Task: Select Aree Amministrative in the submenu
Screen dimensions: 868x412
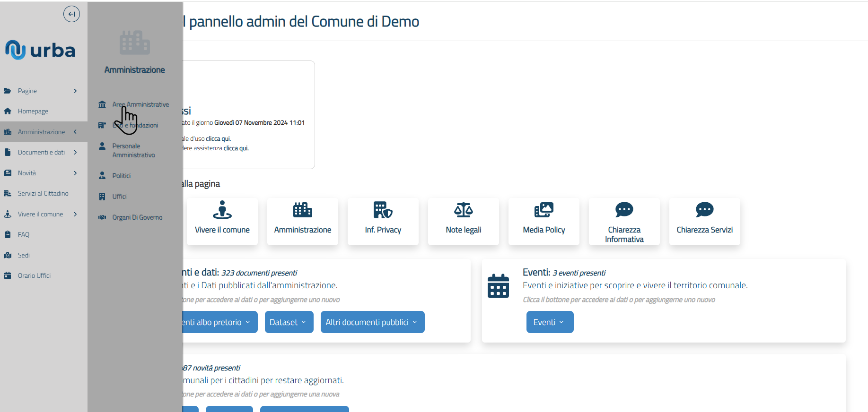Action: coord(140,104)
